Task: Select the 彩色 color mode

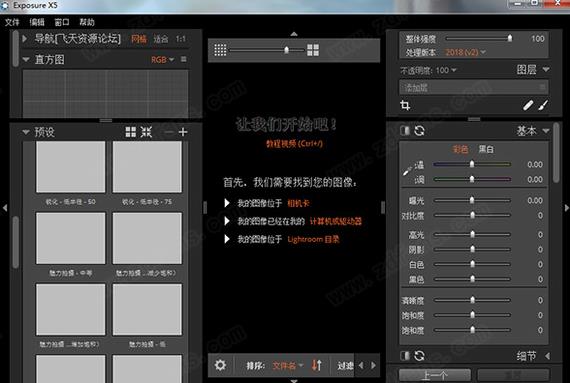Action: tap(460, 149)
